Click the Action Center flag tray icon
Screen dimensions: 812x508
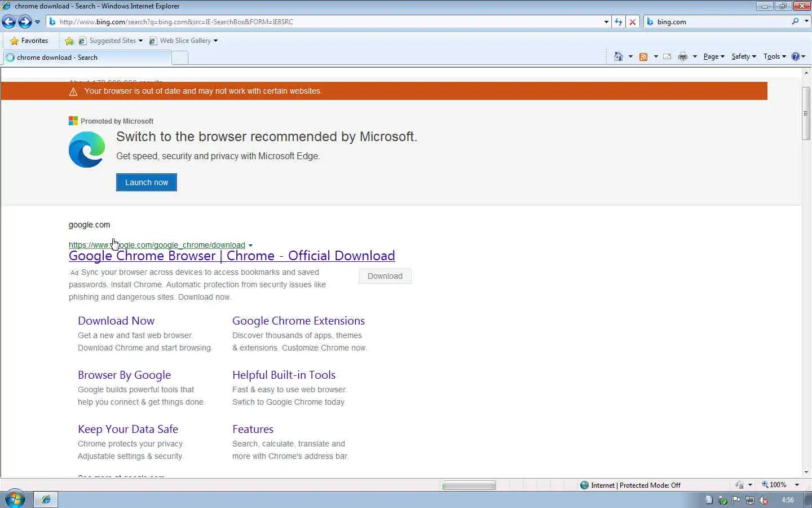coord(736,500)
